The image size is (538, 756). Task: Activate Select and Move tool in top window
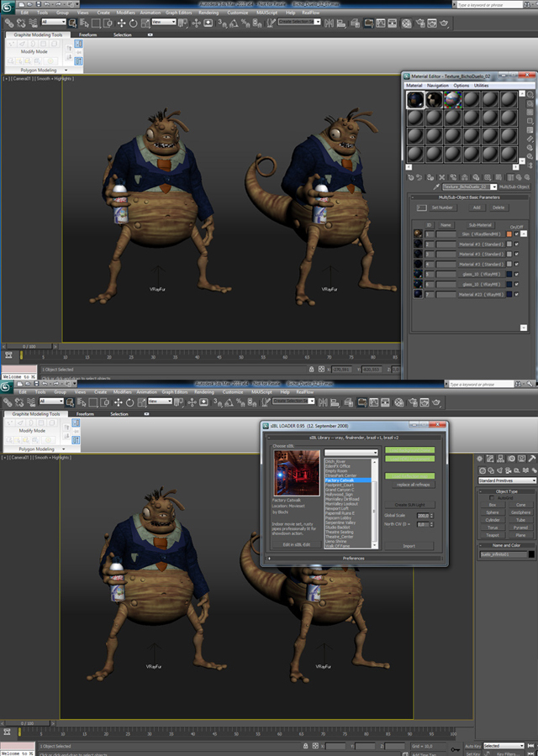[x=121, y=23]
